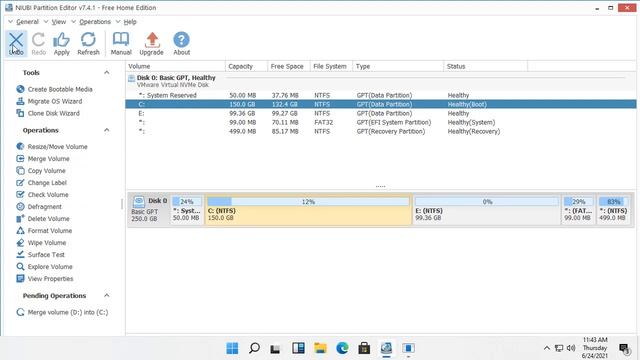Select the System Reserved volume row
The width and height of the screenshot is (640, 360).
[x=380, y=95]
